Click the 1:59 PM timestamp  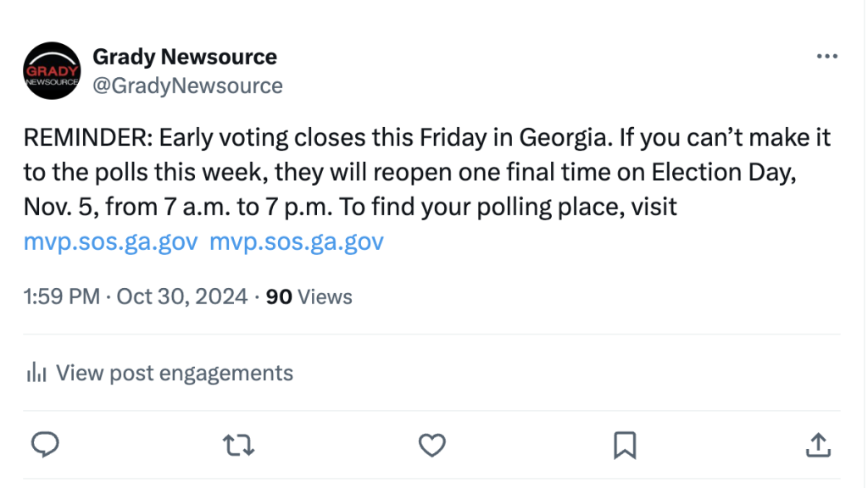pos(61,297)
